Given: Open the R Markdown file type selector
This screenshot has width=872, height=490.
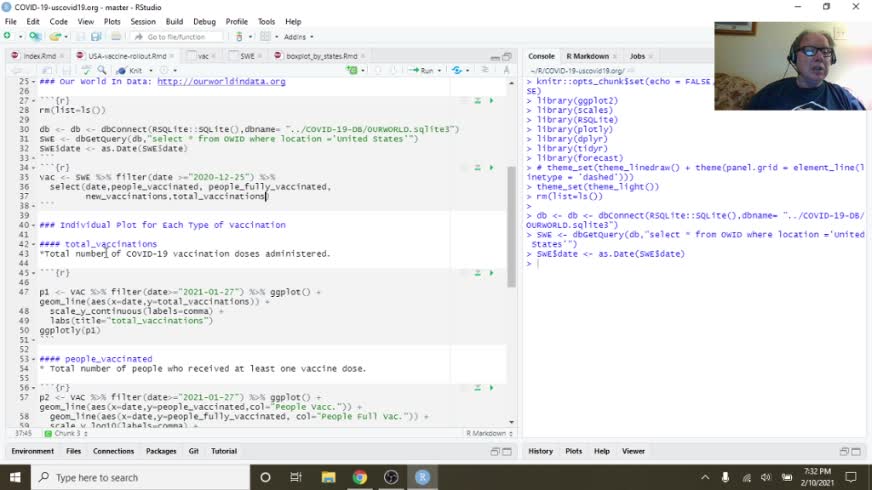Looking at the screenshot, I should (x=489, y=433).
